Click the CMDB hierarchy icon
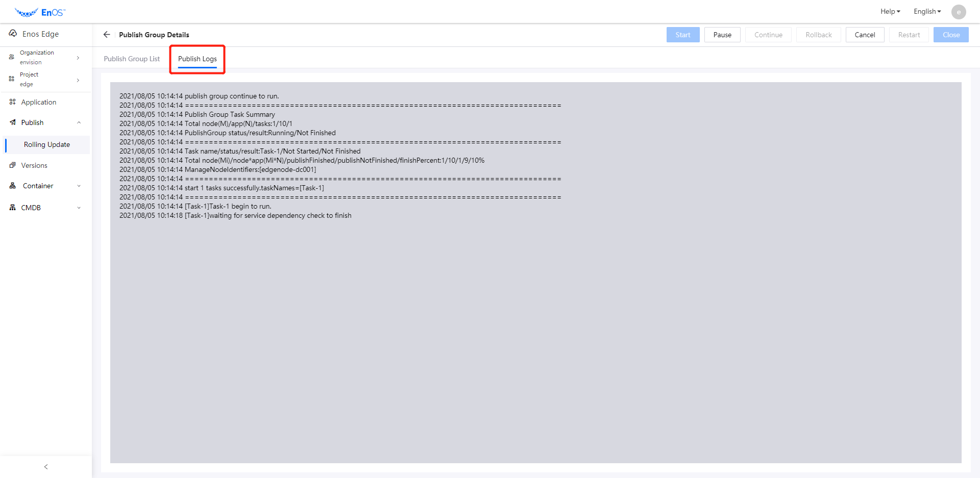Viewport: 980px width, 478px height. (12, 208)
